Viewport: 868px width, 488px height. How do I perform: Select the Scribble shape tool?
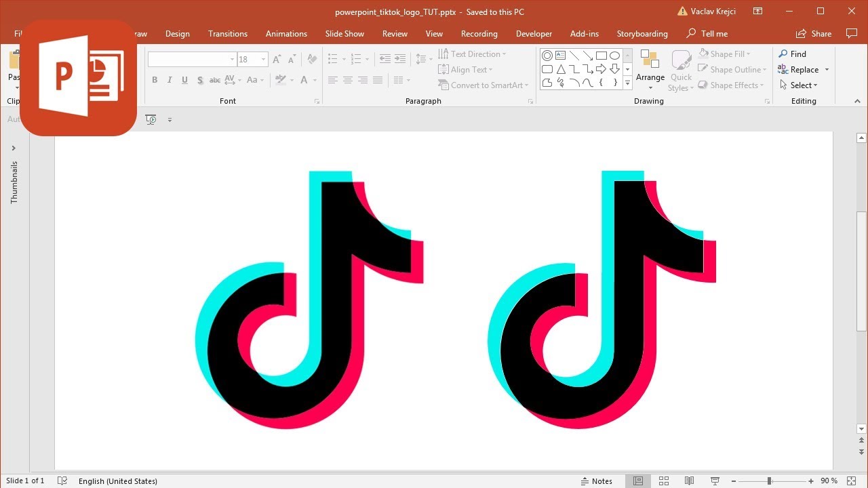(561, 83)
